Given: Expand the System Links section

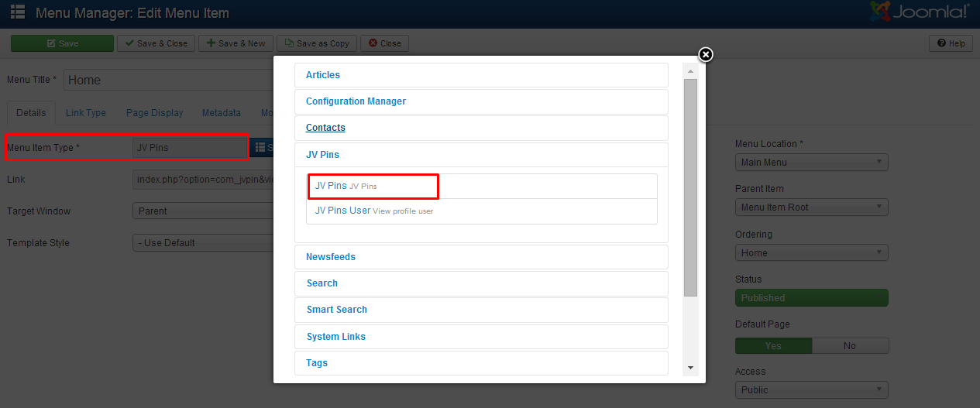Looking at the screenshot, I should coord(481,337).
